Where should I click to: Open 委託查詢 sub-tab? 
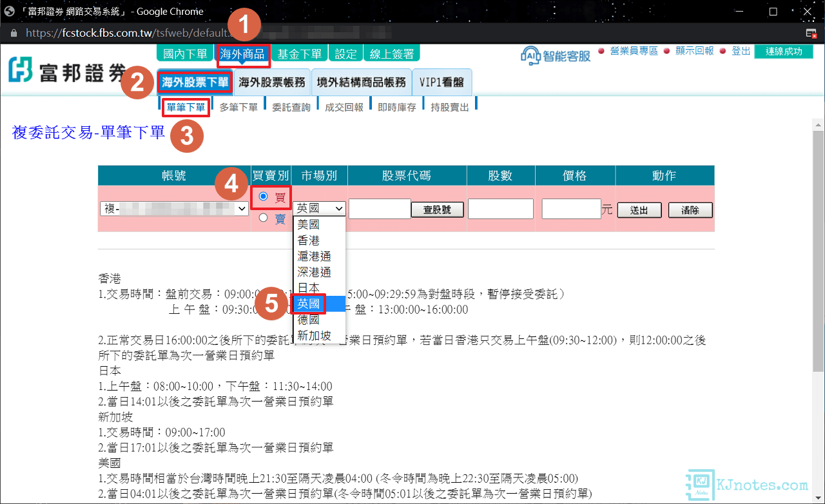point(291,108)
